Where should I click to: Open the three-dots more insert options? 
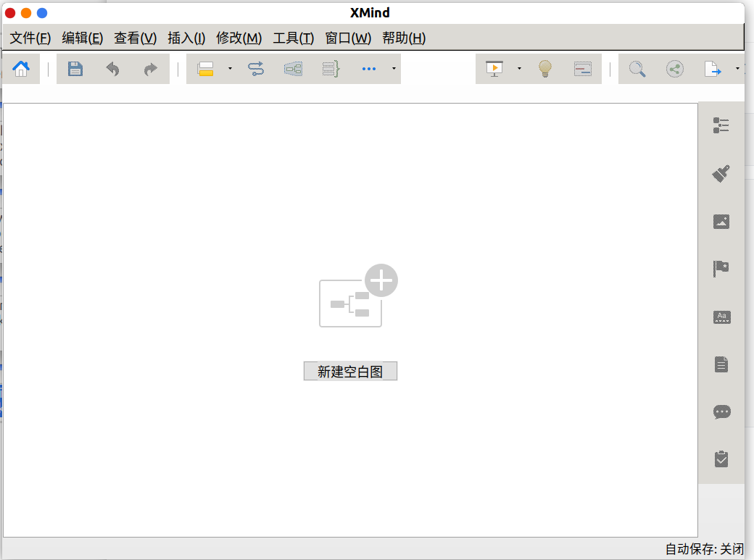[369, 69]
